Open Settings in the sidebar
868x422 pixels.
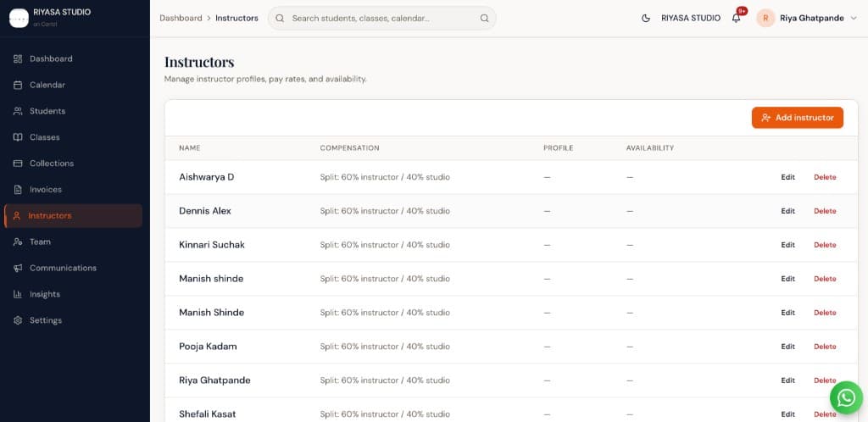coord(73,320)
